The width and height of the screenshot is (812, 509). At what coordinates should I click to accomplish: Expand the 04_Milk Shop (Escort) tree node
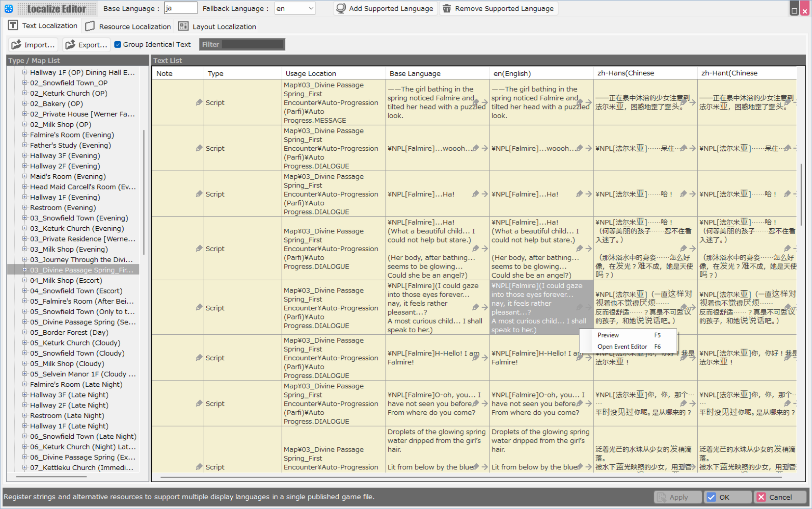25,280
